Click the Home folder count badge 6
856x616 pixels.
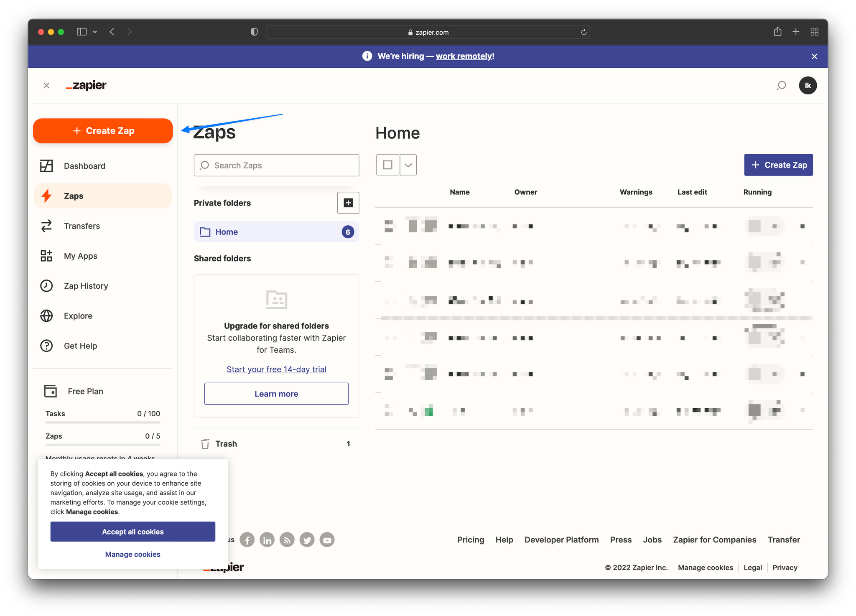[x=348, y=232]
